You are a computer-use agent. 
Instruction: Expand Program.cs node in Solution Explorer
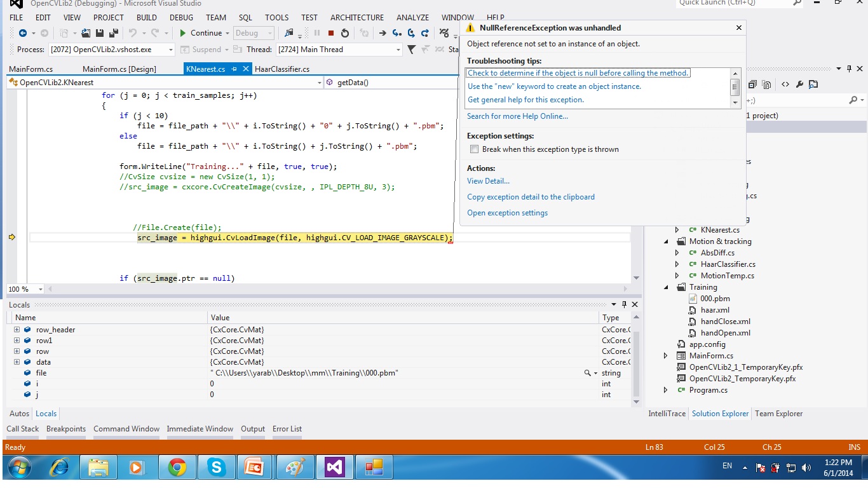tap(666, 390)
